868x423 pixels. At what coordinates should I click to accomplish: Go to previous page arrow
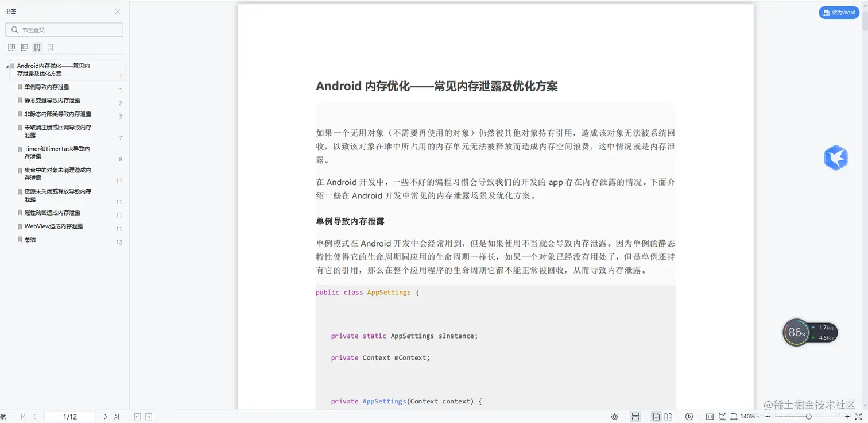[34, 417]
